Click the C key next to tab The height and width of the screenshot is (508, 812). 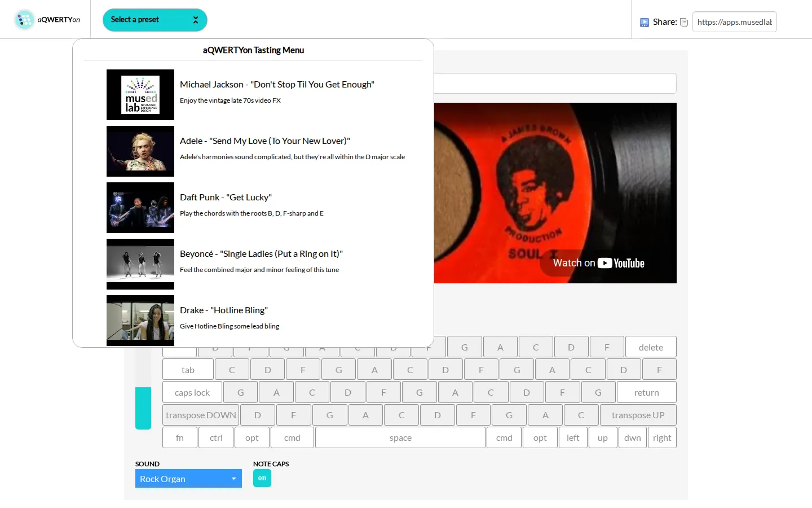coord(232,370)
